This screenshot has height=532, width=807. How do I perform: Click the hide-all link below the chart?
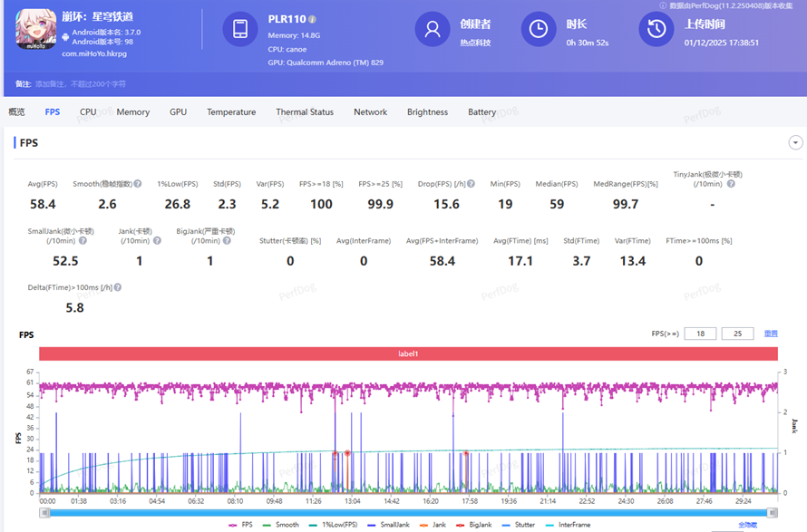tap(747, 525)
